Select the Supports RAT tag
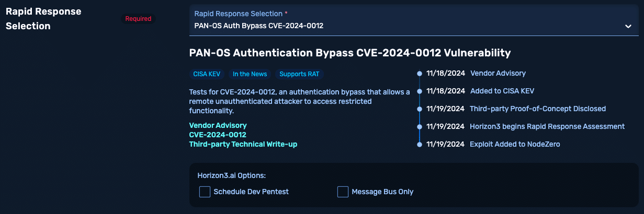The width and height of the screenshot is (644, 214). (x=299, y=74)
